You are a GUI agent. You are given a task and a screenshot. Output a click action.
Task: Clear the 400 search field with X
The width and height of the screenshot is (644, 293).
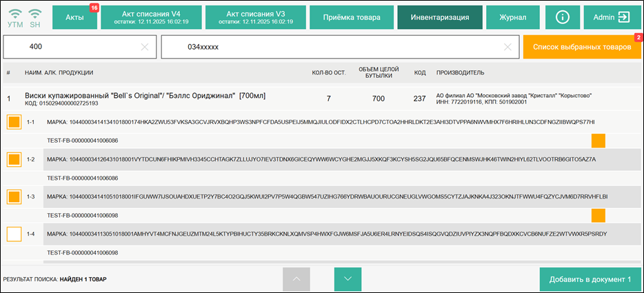coord(145,47)
